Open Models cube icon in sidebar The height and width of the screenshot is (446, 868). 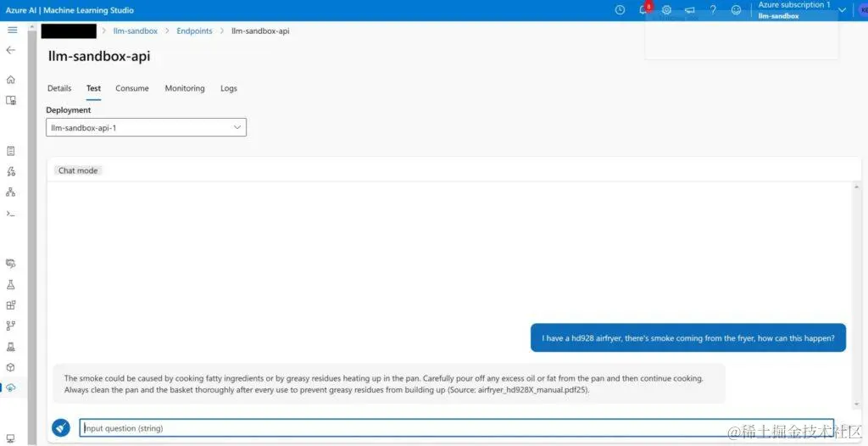[x=10, y=367]
